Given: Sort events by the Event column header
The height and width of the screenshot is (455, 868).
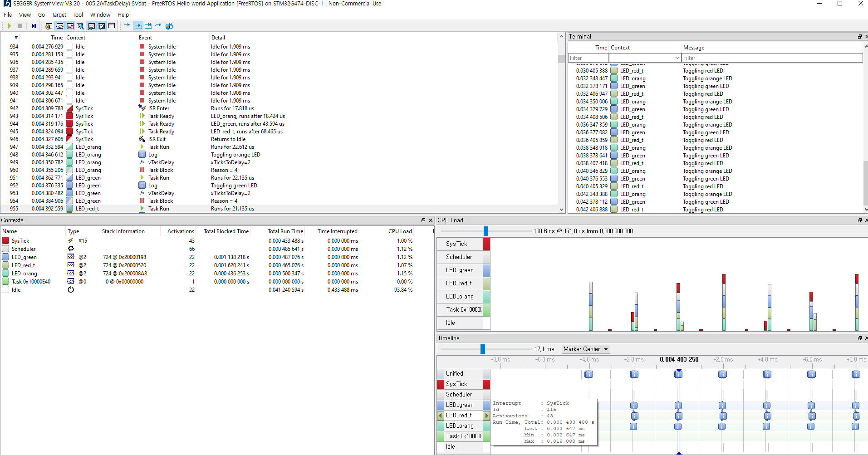Looking at the screenshot, I should click(x=145, y=38).
